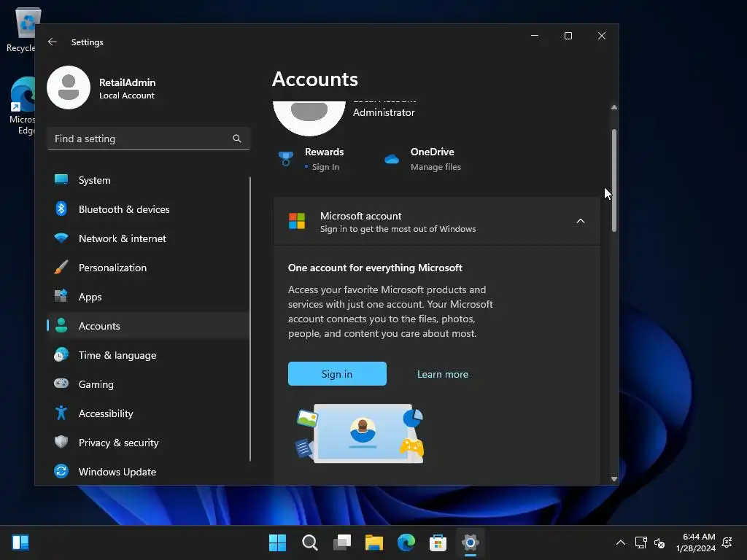
Task: Click the Rewards medal icon
Action: 286,159
